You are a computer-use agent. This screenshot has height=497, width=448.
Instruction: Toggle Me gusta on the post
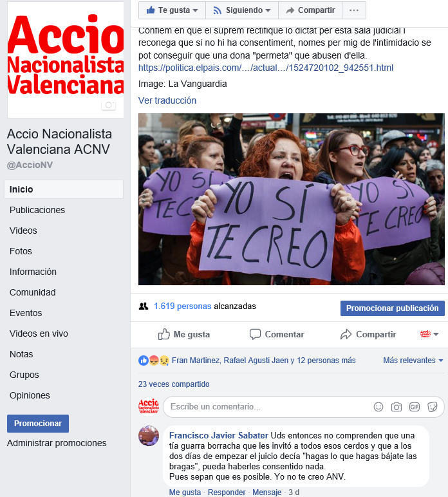coord(184,334)
